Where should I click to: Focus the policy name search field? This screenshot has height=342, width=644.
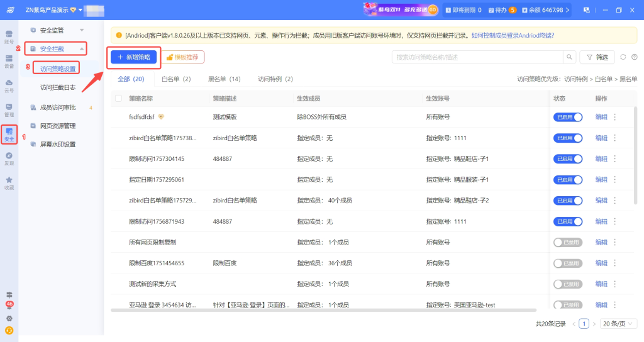477,57
